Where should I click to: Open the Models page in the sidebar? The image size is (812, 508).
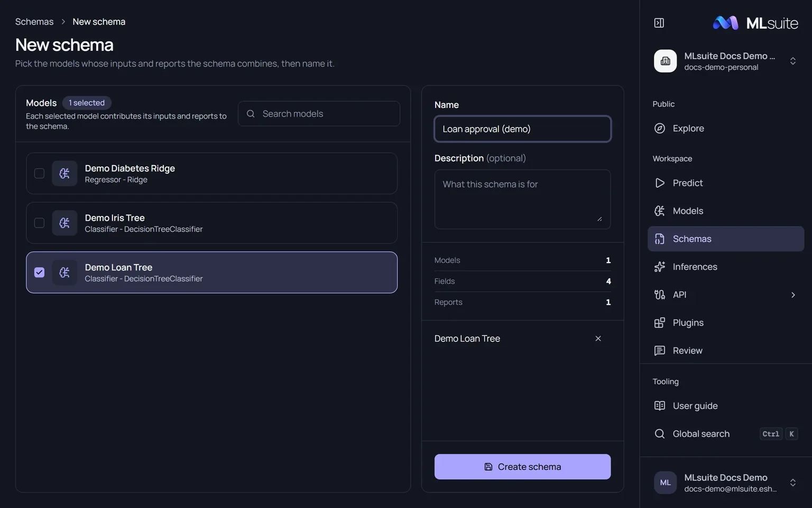(x=726, y=211)
